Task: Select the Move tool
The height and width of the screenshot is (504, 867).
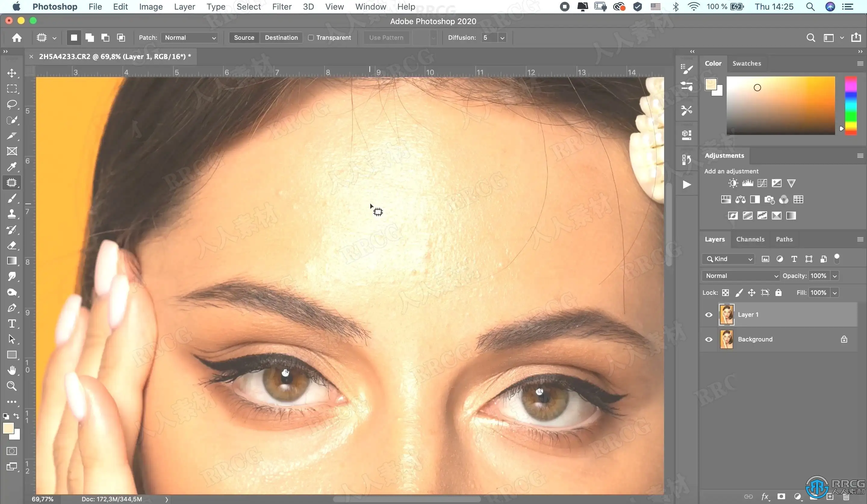Action: pos(12,73)
